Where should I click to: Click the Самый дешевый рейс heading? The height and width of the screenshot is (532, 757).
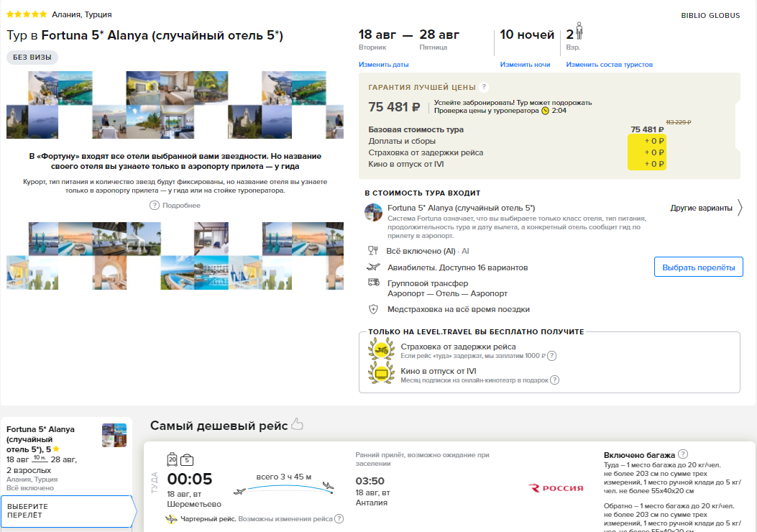219,426
